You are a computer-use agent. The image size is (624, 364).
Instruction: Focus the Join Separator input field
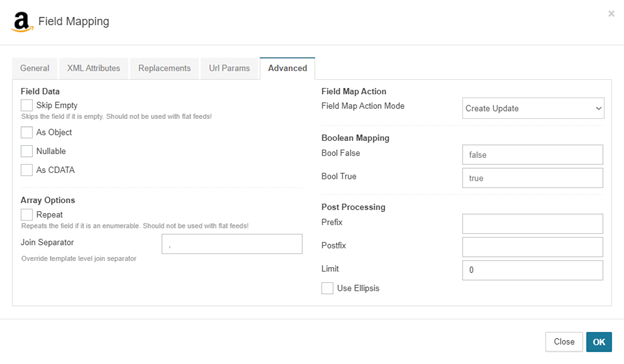click(x=232, y=244)
